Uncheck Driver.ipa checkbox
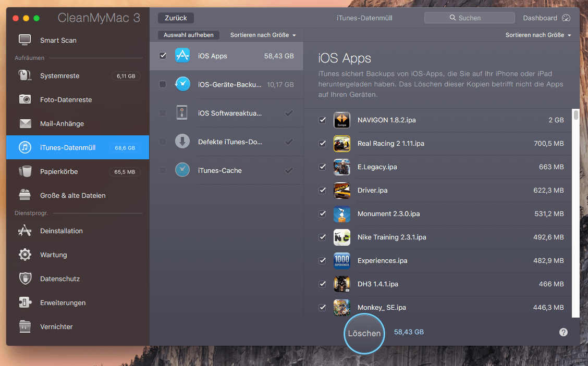 pos(323,191)
